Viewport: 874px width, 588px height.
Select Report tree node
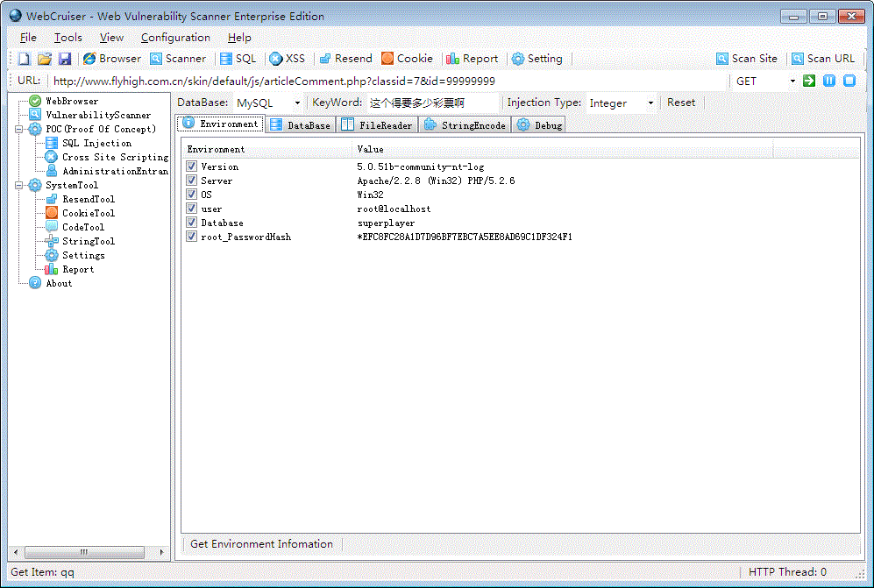coord(78,269)
